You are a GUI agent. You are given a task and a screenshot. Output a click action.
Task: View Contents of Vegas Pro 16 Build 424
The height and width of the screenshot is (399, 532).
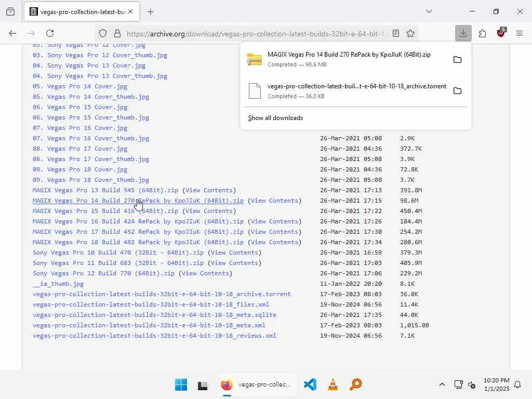274,221
